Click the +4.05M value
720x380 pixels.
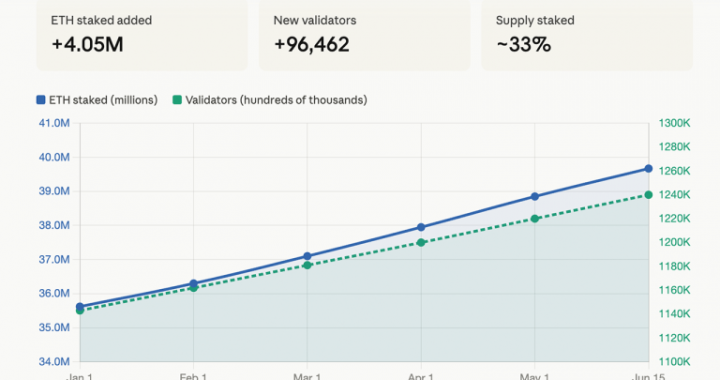tap(87, 45)
